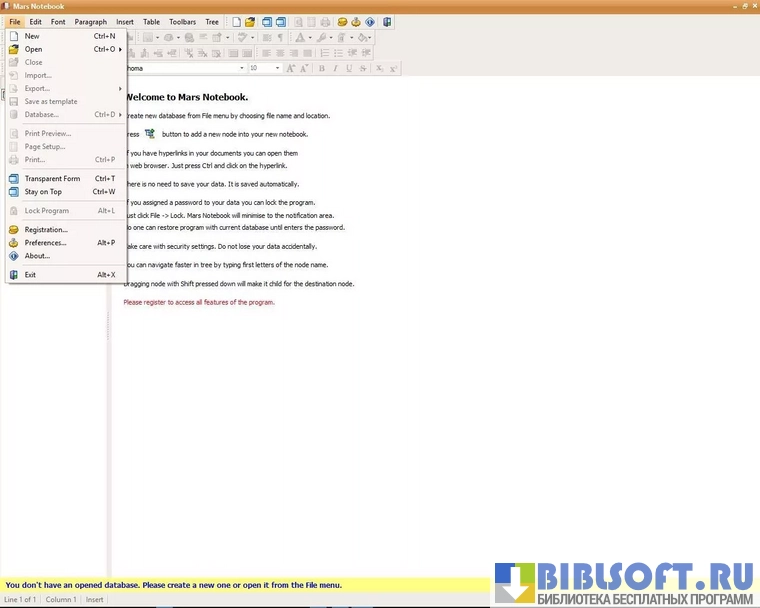Toggle Stay on Top in File menu
The width and height of the screenshot is (760, 608).
pos(43,192)
